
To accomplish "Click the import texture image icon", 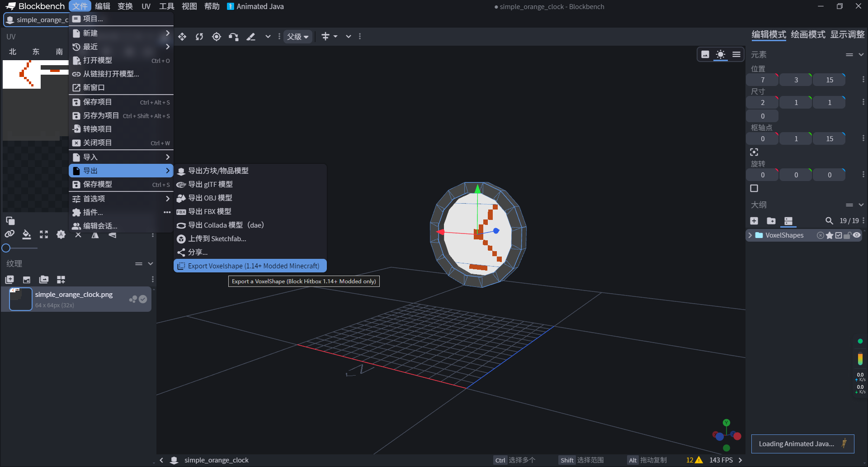I will pyautogui.click(x=27, y=280).
